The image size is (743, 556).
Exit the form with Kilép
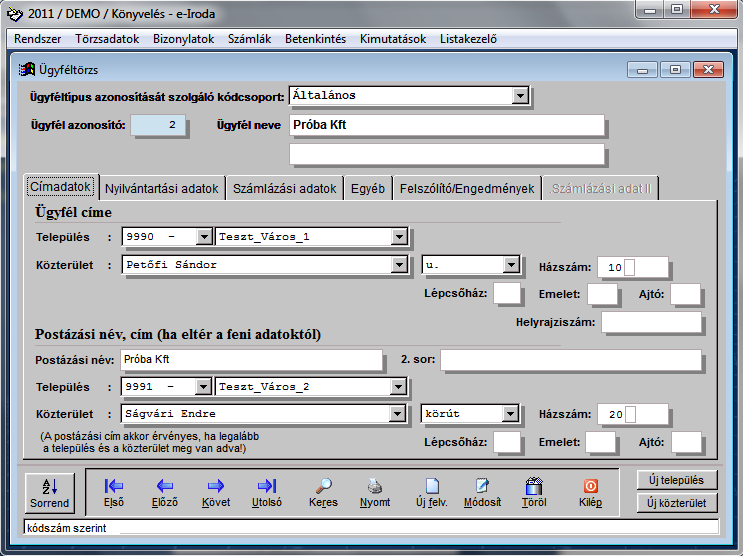point(590,491)
